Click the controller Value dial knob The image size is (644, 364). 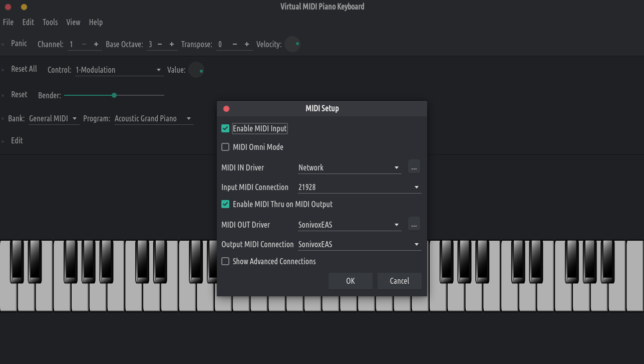click(196, 70)
